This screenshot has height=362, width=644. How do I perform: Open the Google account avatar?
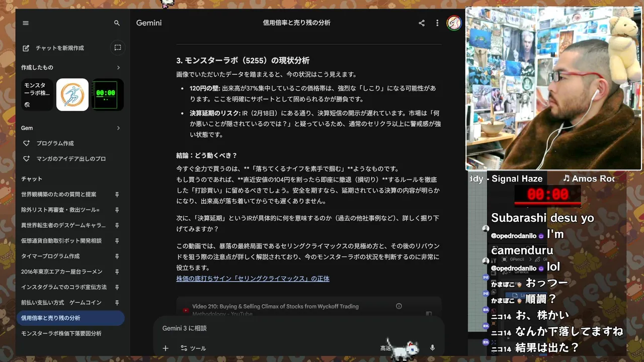coord(454,23)
